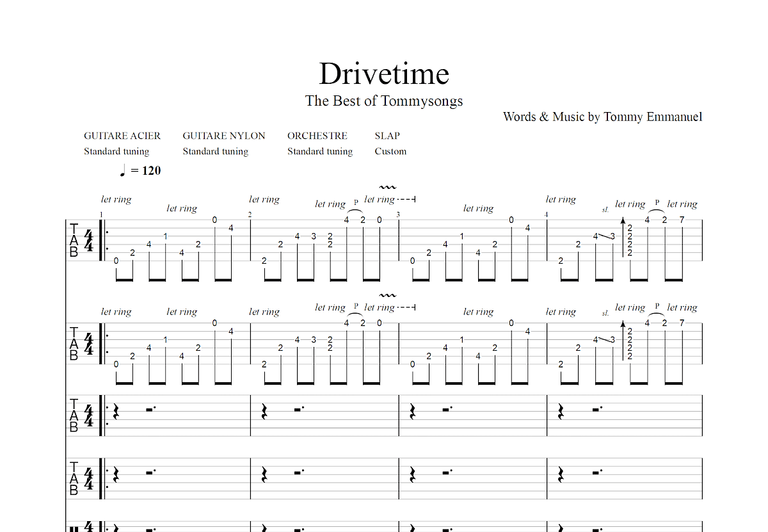This screenshot has height=532, width=768.
Task: Click the dotted half rest in the SLAP staff
Action: pyautogui.click(x=150, y=472)
